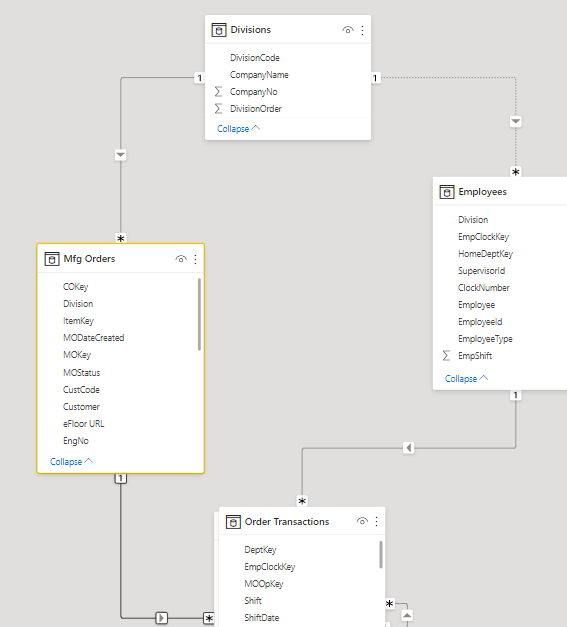Select SupervisorId field in Employees
The image size is (567, 627).
point(481,271)
